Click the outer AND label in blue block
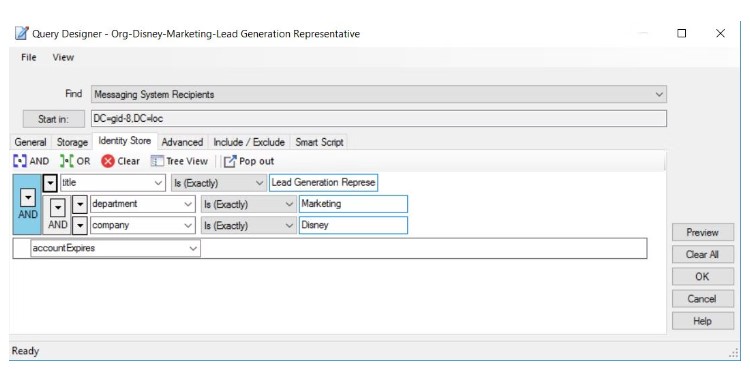Screen dimensions: 750x383 point(28,215)
